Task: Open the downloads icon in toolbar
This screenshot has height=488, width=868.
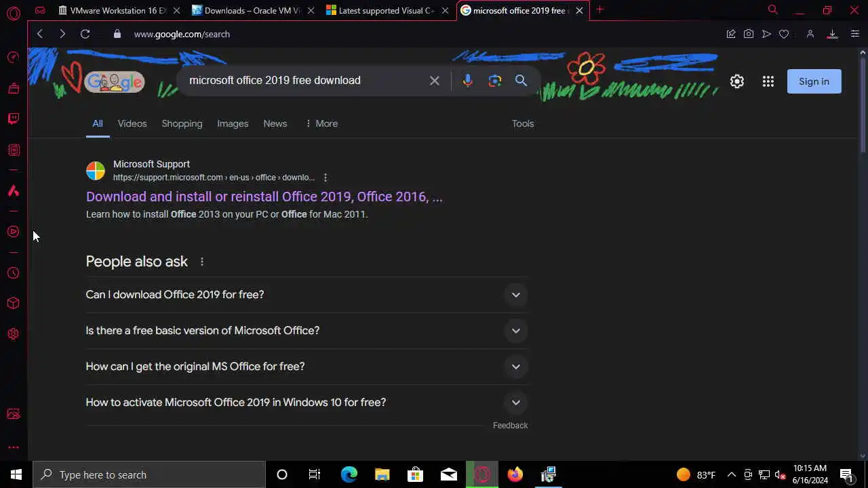Action: pos(832,34)
